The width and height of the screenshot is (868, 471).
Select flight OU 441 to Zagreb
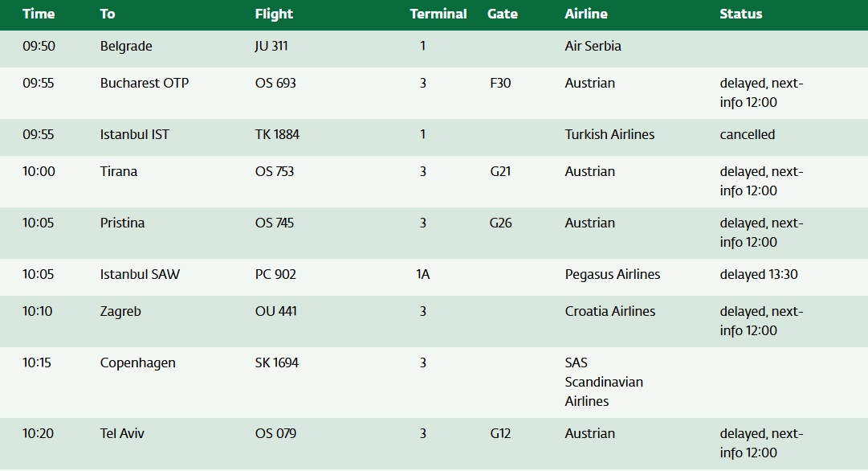point(275,311)
